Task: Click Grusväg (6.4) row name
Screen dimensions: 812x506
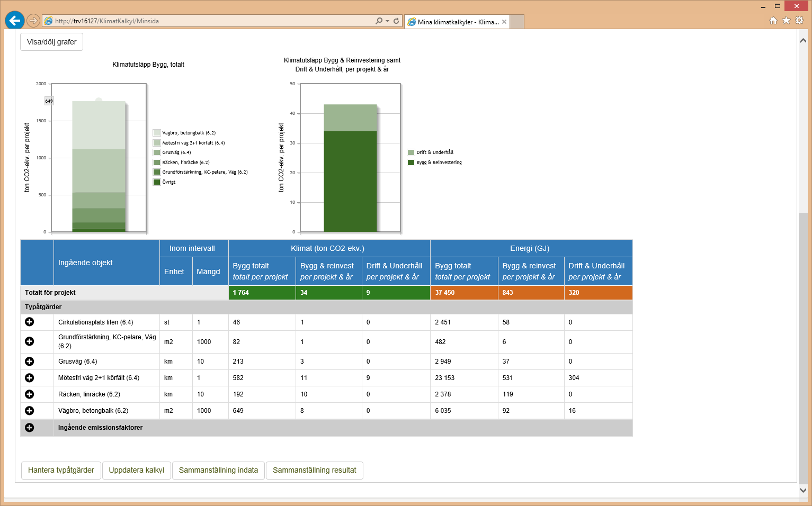Action: [78, 362]
